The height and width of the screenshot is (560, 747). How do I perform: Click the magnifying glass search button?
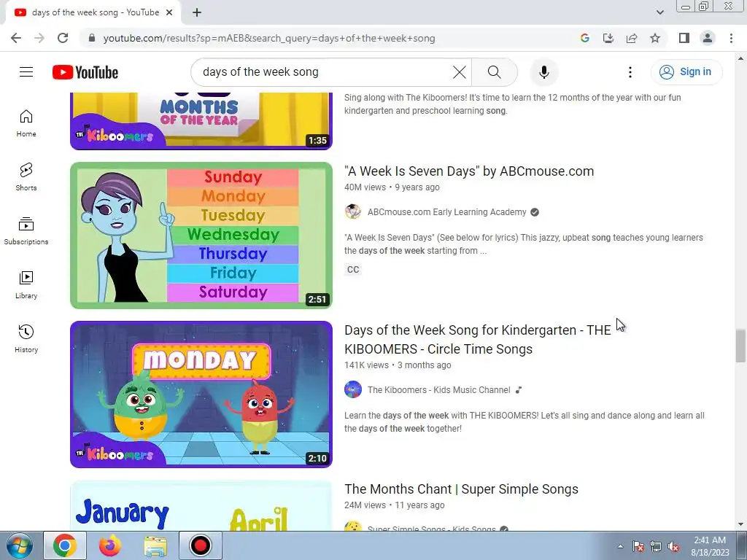click(494, 72)
